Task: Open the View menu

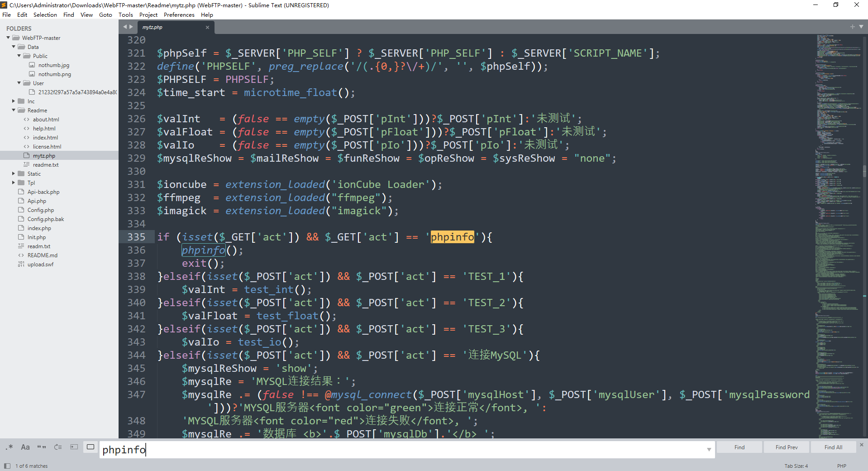Action: click(86, 15)
